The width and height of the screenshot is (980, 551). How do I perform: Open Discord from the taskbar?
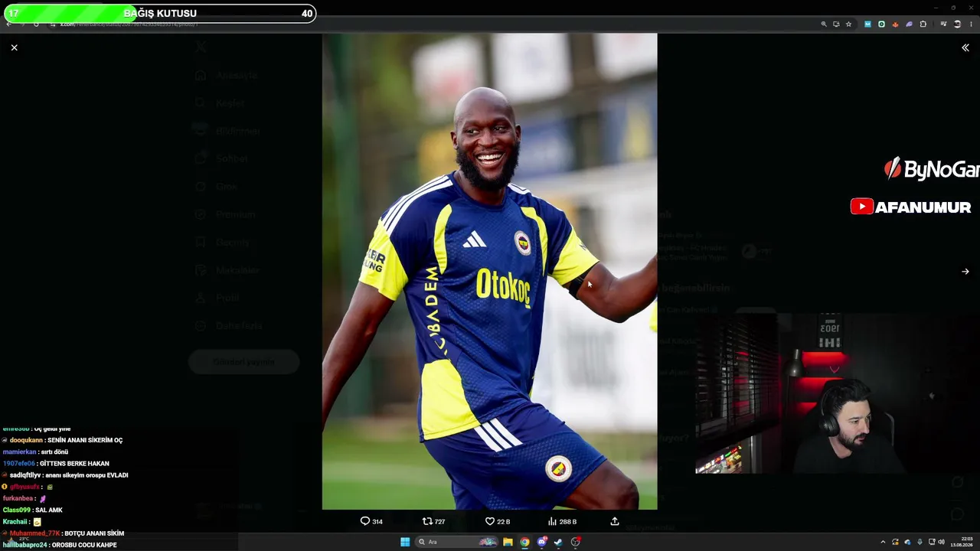point(542,542)
